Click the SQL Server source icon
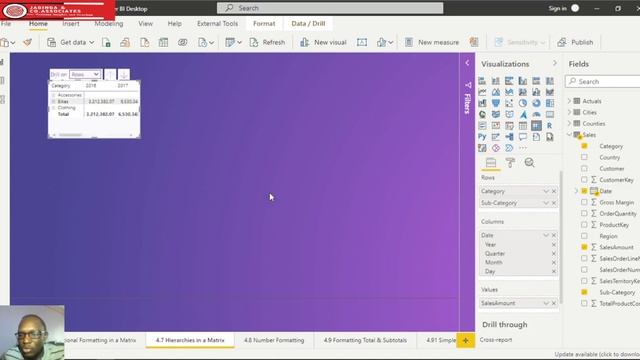640x360 pixels. 144,42
